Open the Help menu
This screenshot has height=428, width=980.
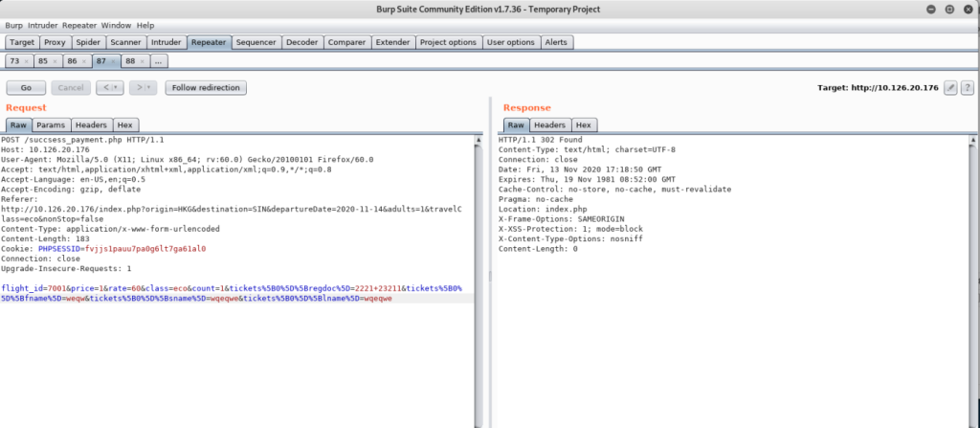[145, 26]
